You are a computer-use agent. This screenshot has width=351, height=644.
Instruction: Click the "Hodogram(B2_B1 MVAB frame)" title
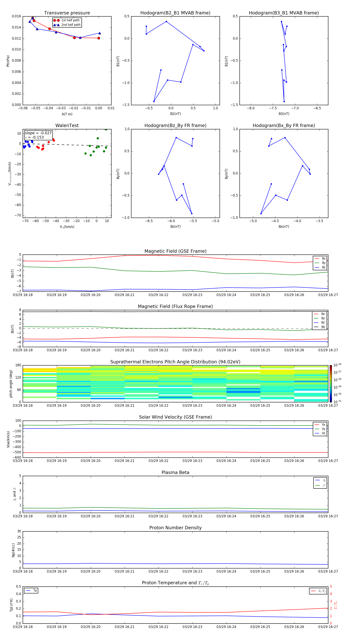[x=175, y=13]
